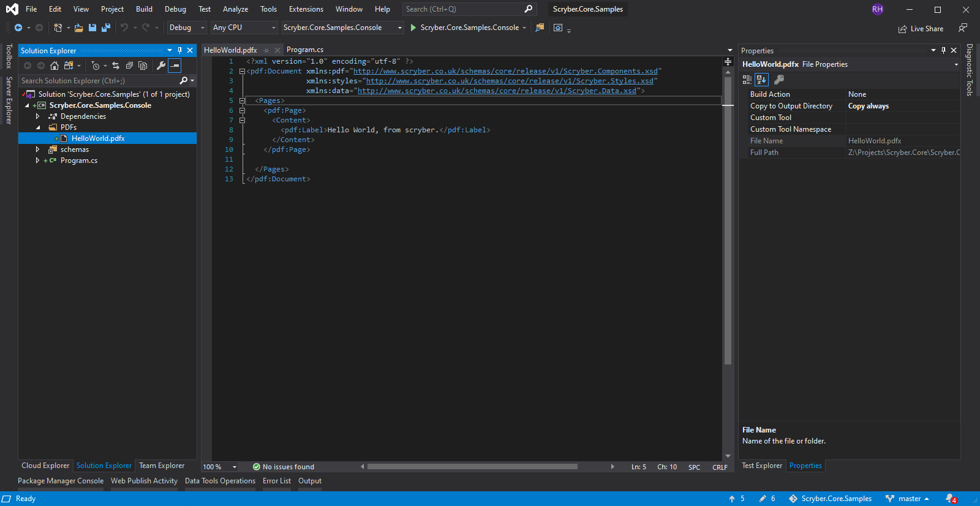Open the Error List tab
The width and height of the screenshot is (980, 506).
(x=277, y=481)
